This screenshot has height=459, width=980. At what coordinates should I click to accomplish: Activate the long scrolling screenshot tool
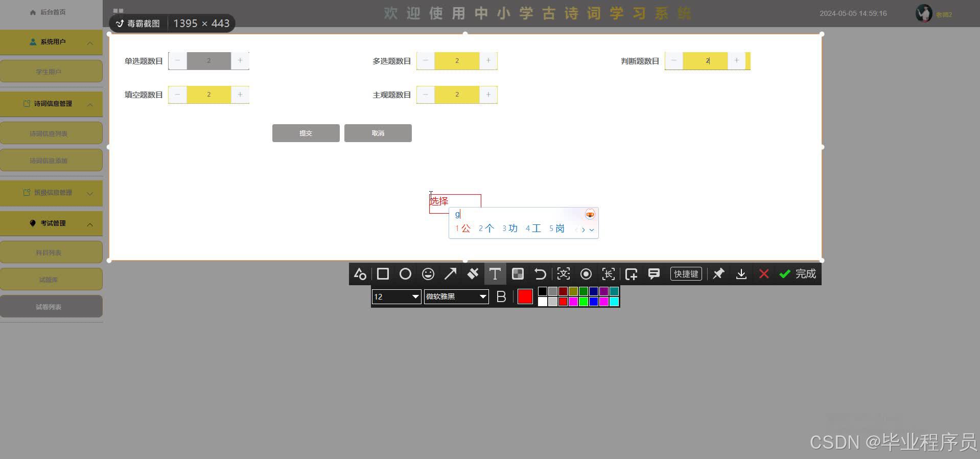[x=609, y=274]
